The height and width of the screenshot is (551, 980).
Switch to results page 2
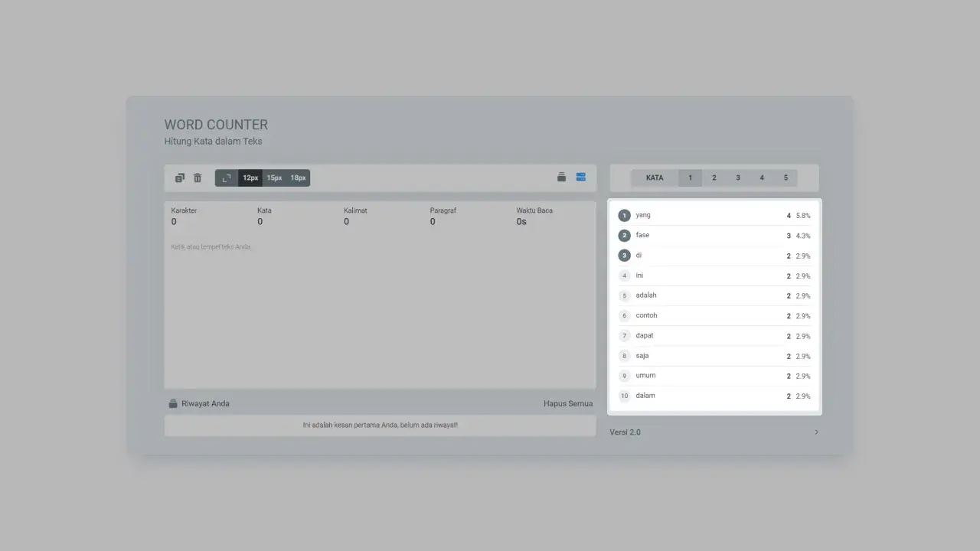pos(714,177)
